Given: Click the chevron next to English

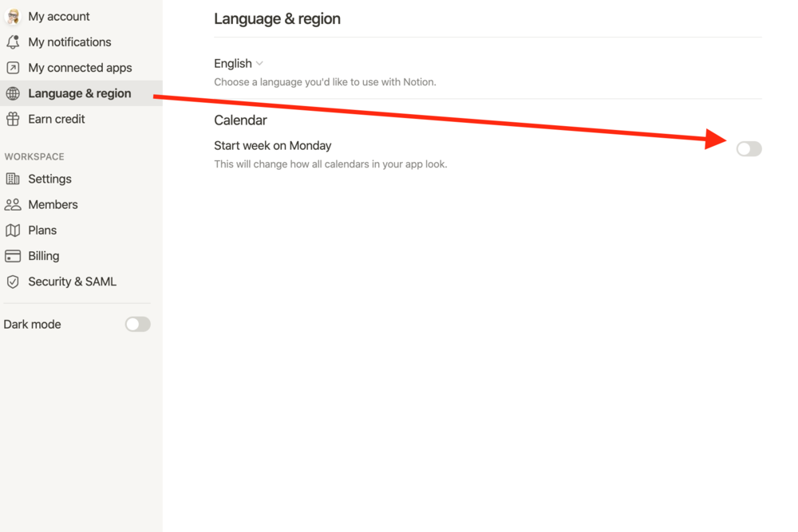Looking at the screenshot, I should [259, 64].
